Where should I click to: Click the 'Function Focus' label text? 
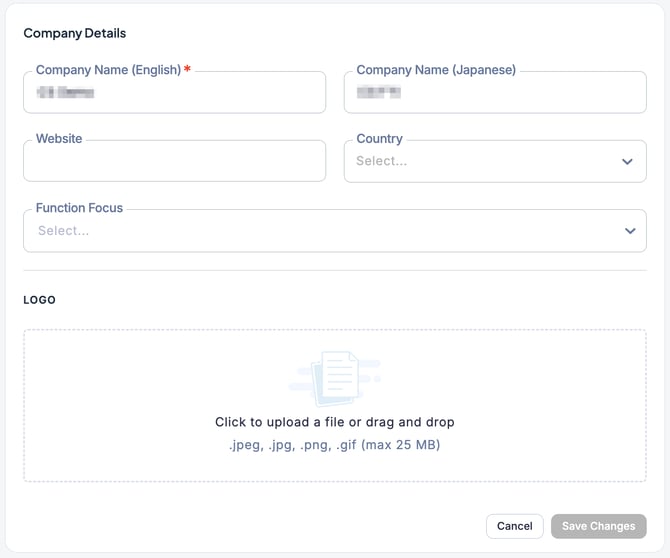(x=79, y=208)
